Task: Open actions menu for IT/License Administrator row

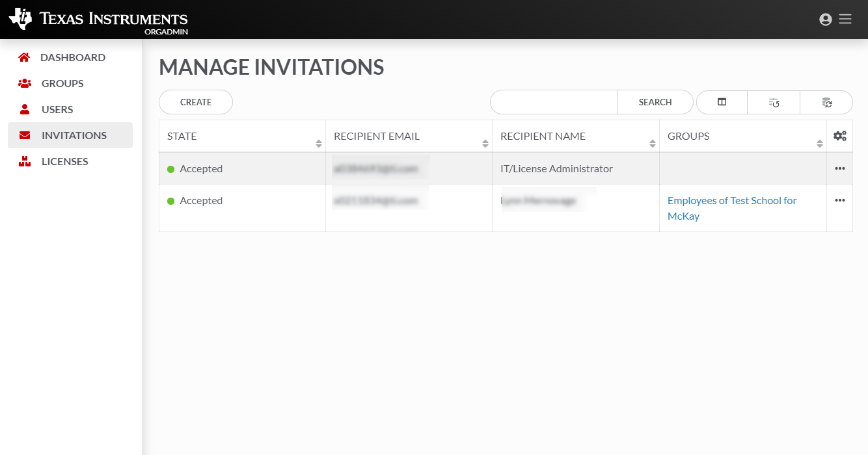Action: pos(839,168)
